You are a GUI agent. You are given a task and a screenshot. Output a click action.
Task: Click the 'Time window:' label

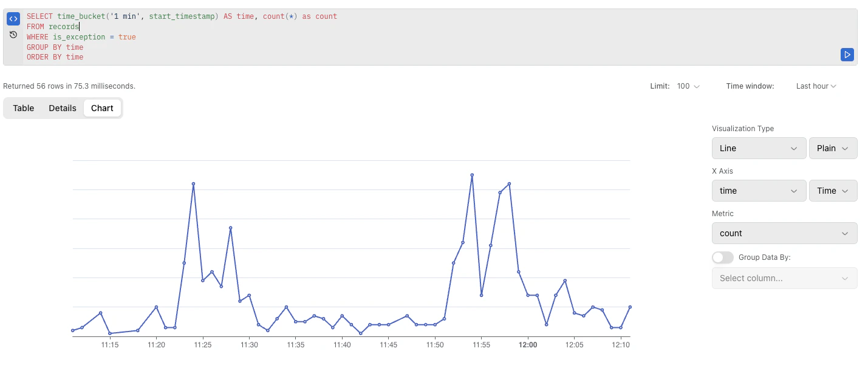pos(750,86)
